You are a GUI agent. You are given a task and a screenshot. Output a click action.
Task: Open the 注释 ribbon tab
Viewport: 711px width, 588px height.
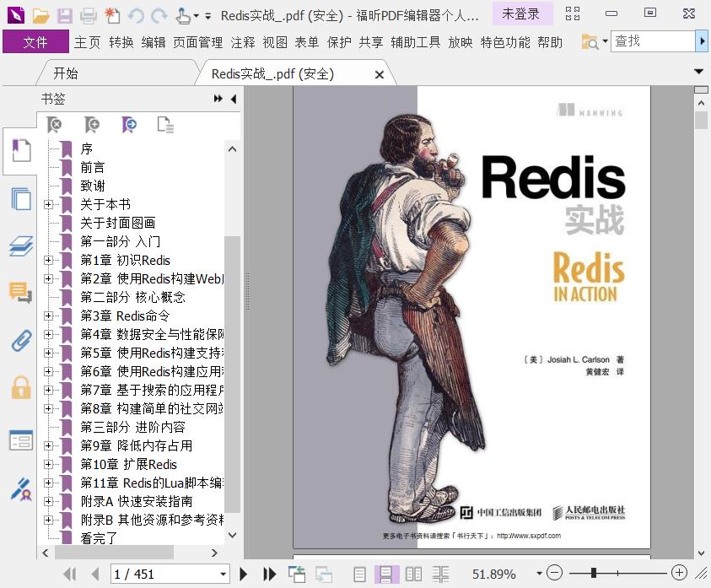click(x=243, y=42)
